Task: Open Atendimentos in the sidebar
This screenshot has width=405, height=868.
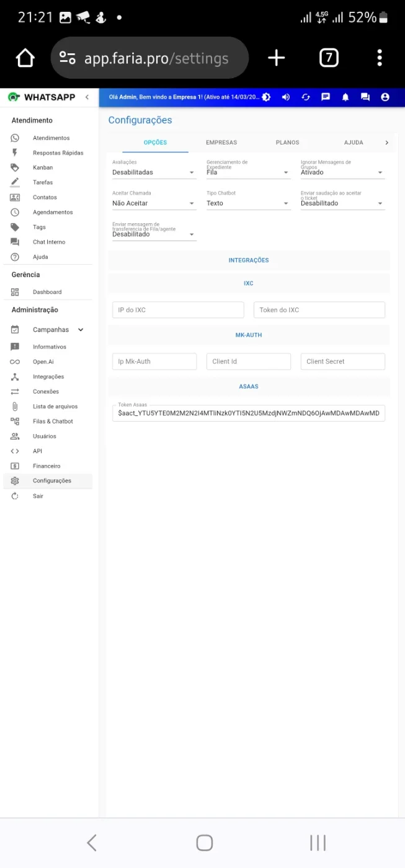Action: tap(48, 138)
